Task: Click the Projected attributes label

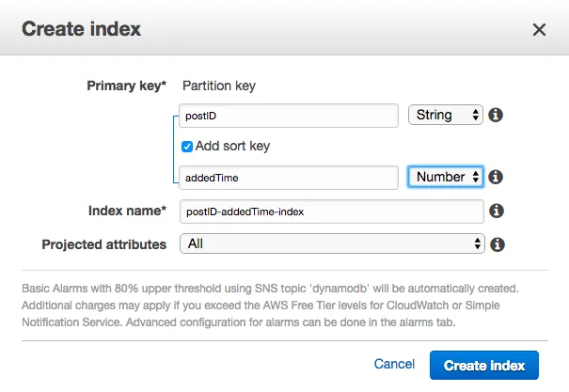Action: [104, 244]
